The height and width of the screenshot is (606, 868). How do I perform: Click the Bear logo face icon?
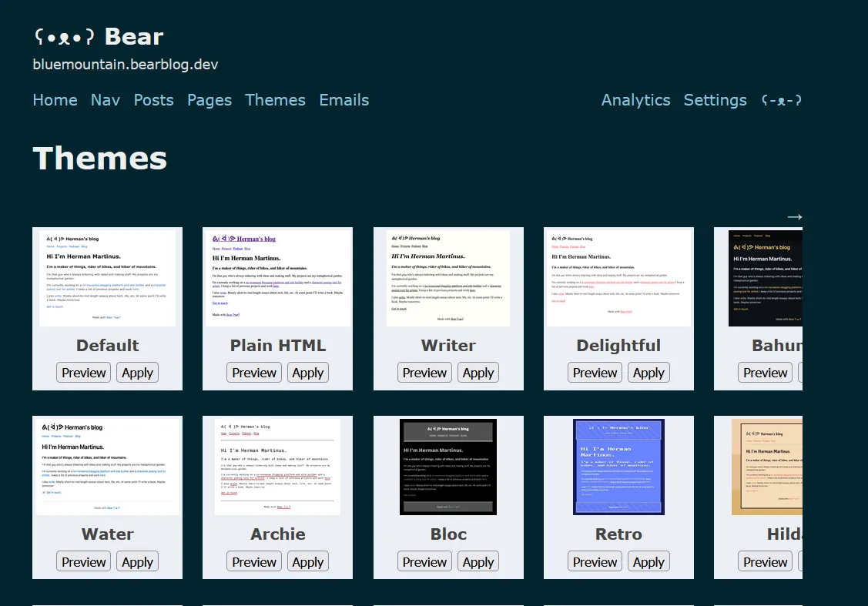[64, 37]
